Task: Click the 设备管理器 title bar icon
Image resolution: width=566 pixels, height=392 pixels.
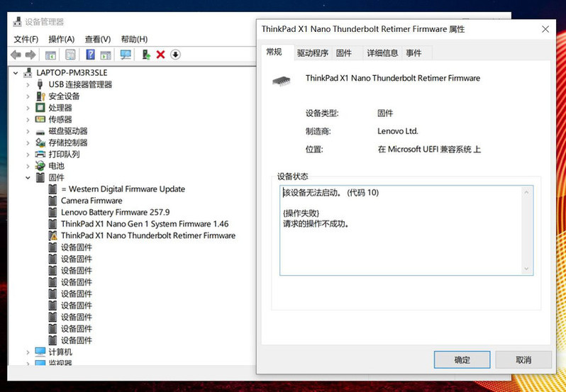Action: point(17,22)
